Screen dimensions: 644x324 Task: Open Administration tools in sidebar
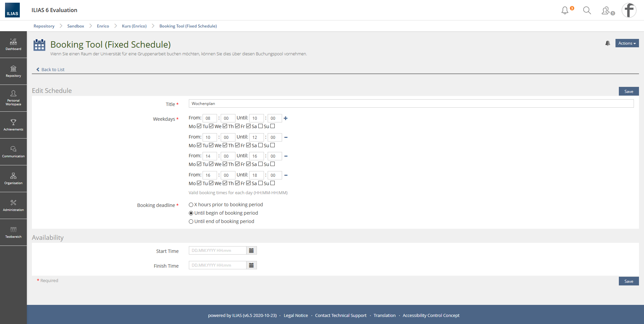click(x=13, y=205)
